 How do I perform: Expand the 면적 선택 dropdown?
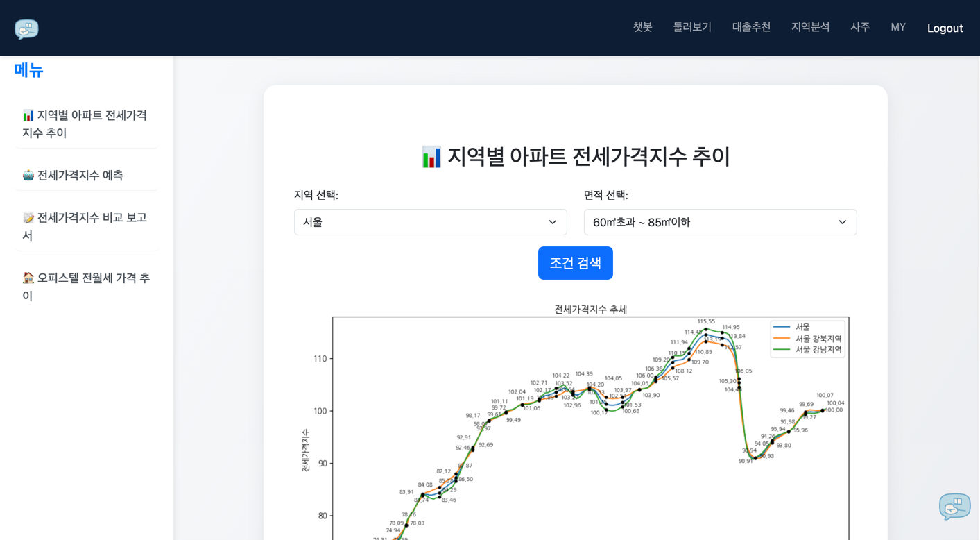coord(720,222)
